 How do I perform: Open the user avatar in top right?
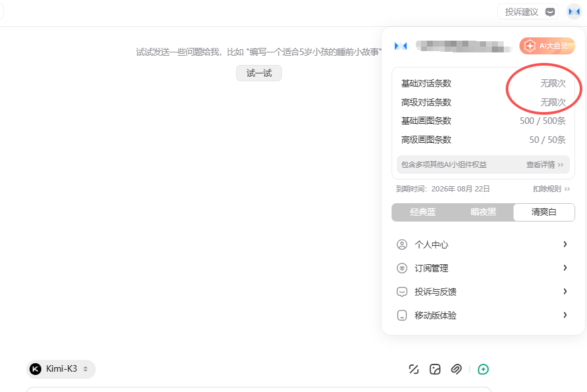[575, 12]
